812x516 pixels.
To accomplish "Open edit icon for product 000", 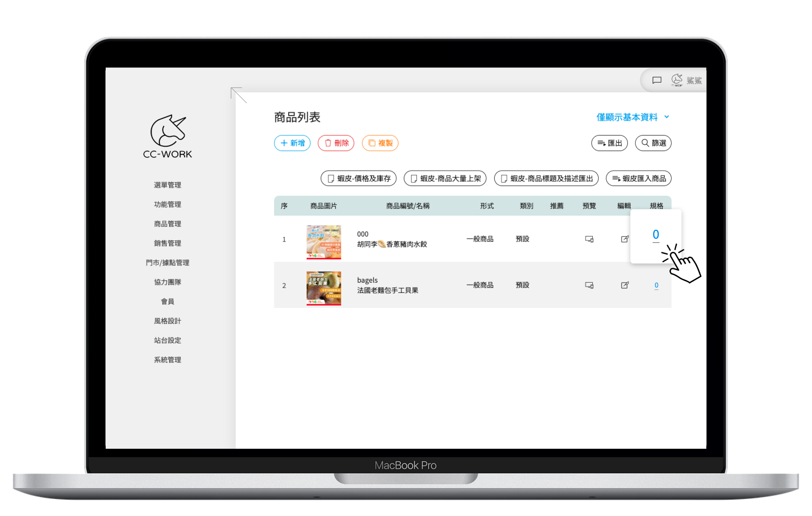I will (625, 239).
